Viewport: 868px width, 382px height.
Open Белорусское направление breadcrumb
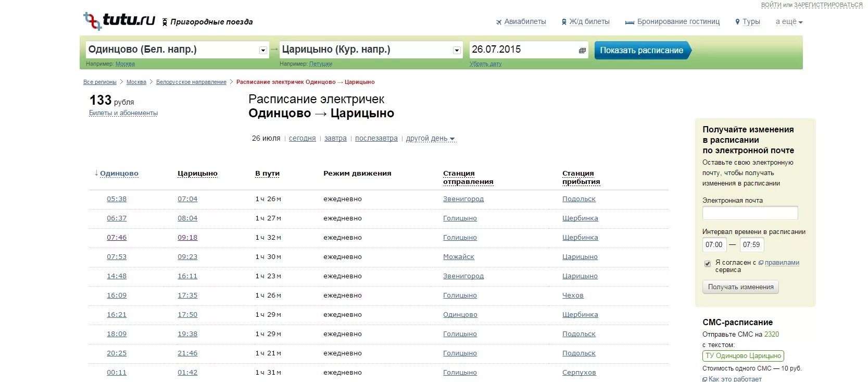[191, 82]
